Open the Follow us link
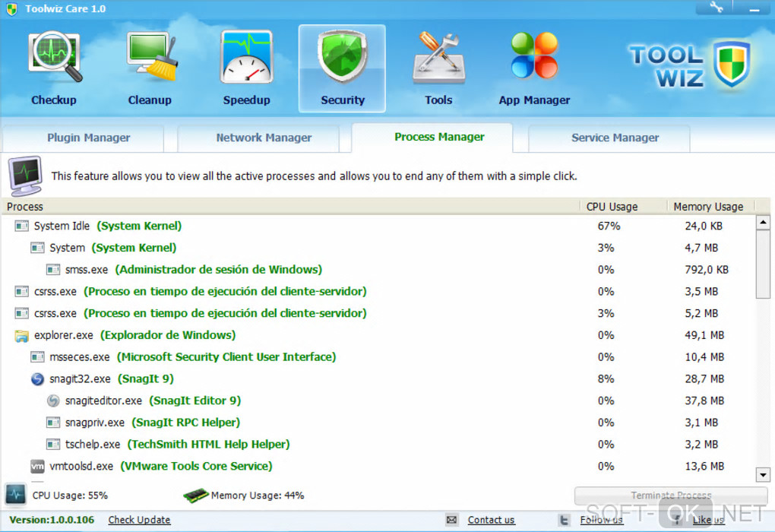This screenshot has height=532, width=775. (602, 520)
